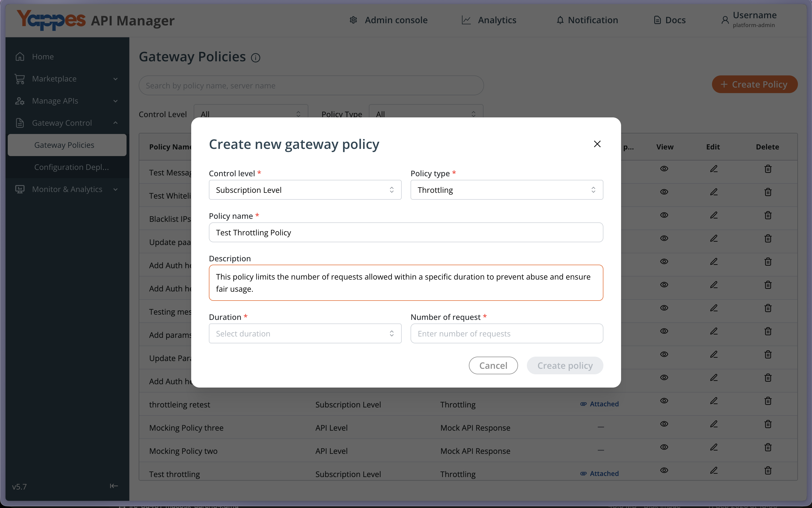Open the Username profile menu
The height and width of the screenshot is (508, 812).
click(749, 20)
